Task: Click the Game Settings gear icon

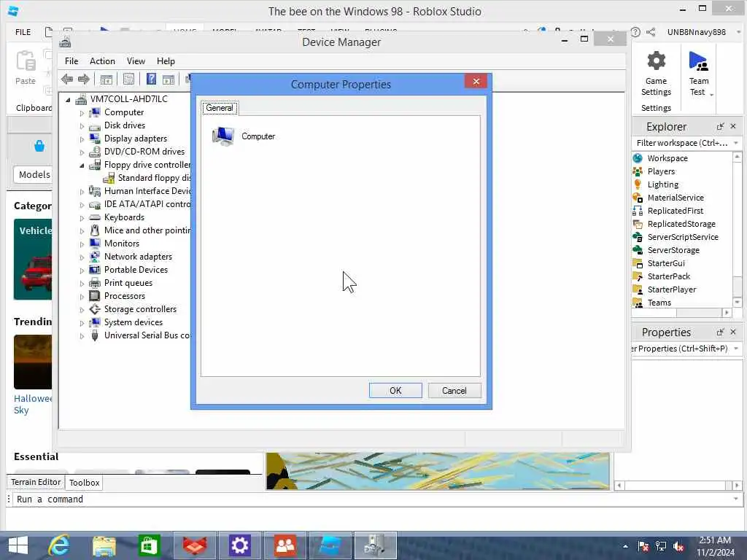Action: coord(656,61)
